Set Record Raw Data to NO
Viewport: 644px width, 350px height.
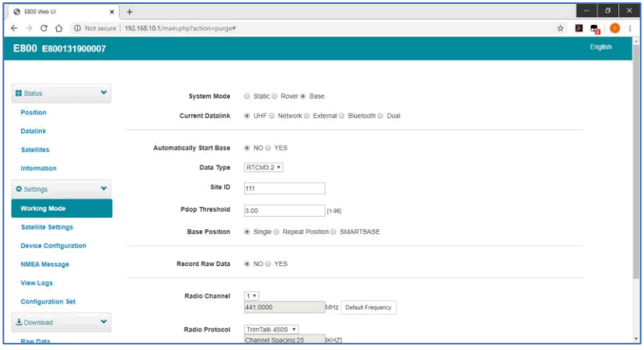coord(247,264)
